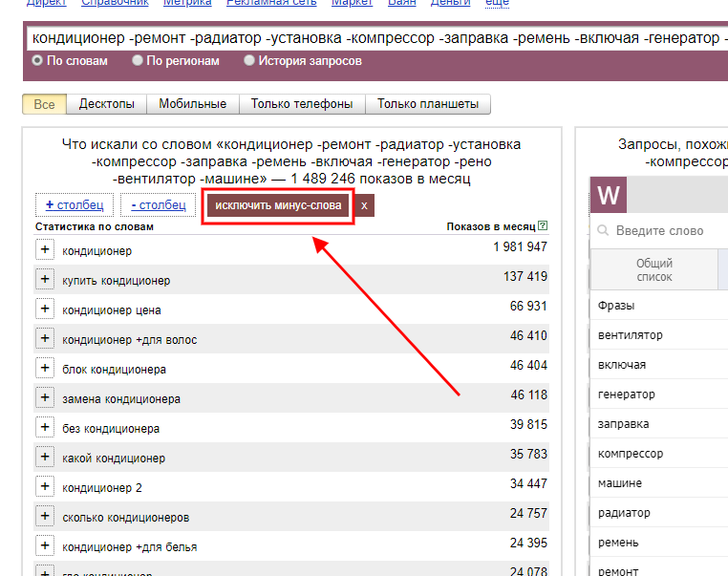Viewport: 728px width, 576px height.
Task: Click the 1 981 947 impressions value
Action: (521, 246)
